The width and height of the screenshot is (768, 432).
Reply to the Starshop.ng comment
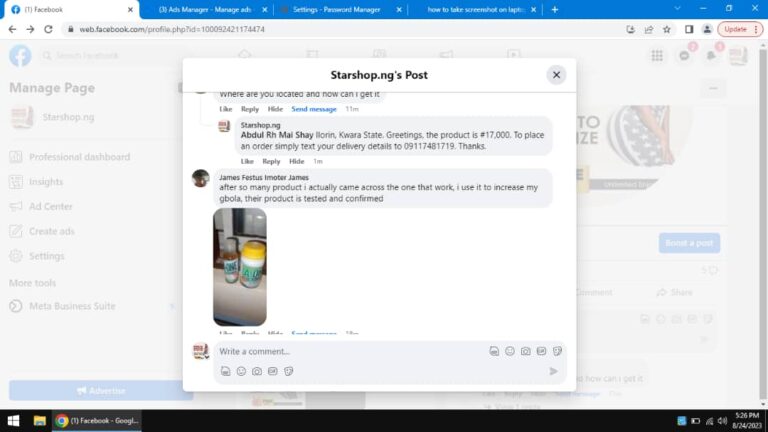[271, 161]
